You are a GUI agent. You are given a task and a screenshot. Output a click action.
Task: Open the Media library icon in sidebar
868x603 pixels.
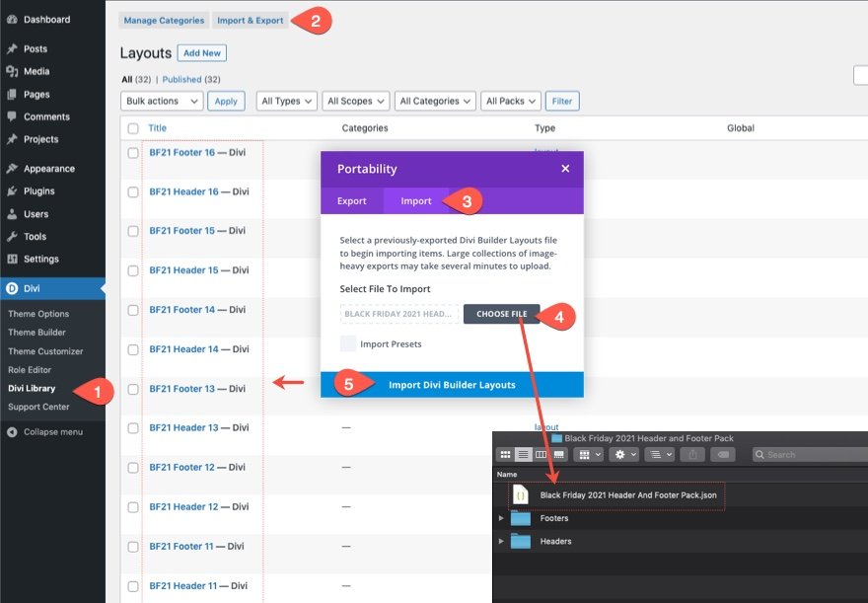12,71
